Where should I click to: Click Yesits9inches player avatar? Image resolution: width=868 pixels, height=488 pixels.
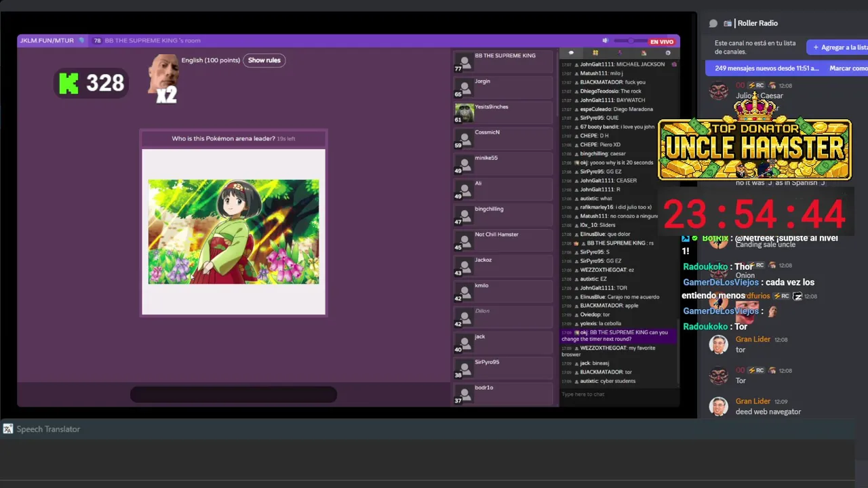click(x=464, y=112)
